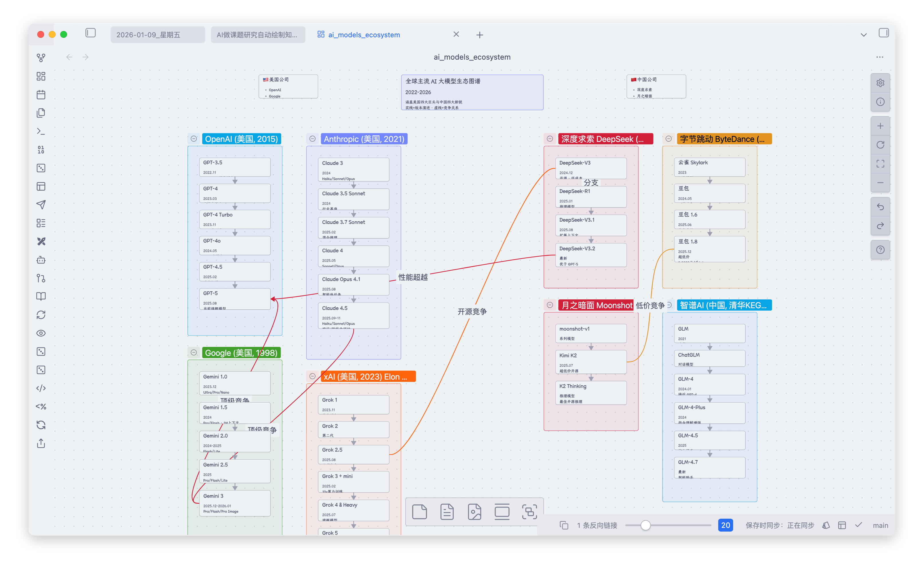The width and height of the screenshot is (924, 570).
Task: Switch to the AI做课题研究 tab
Action: pos(258,35)
